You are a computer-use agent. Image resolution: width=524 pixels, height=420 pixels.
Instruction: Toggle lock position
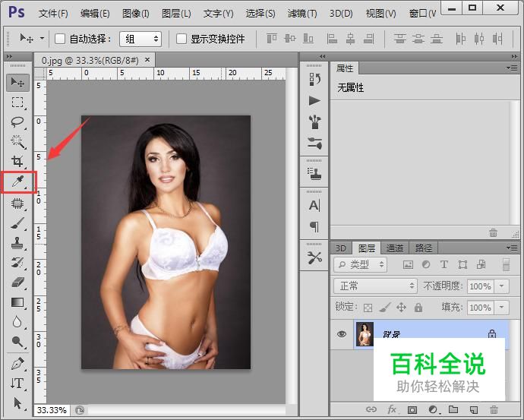402,307
